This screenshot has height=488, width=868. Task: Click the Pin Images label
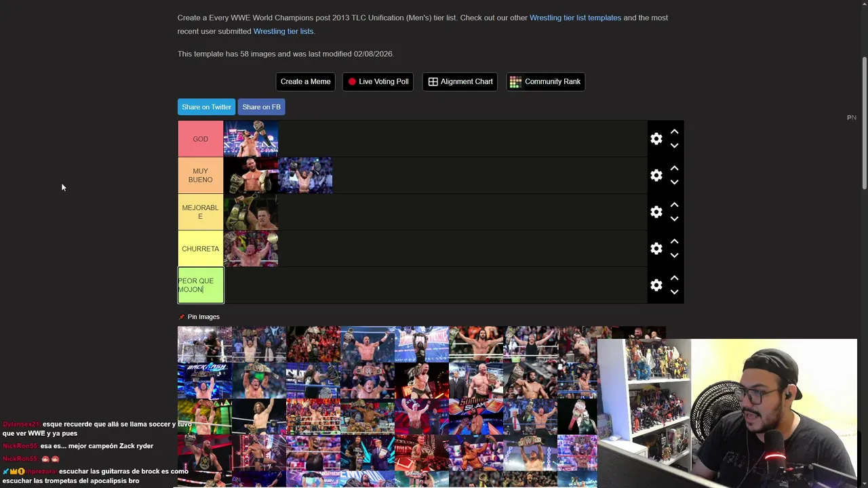click(x=203, y=317)
